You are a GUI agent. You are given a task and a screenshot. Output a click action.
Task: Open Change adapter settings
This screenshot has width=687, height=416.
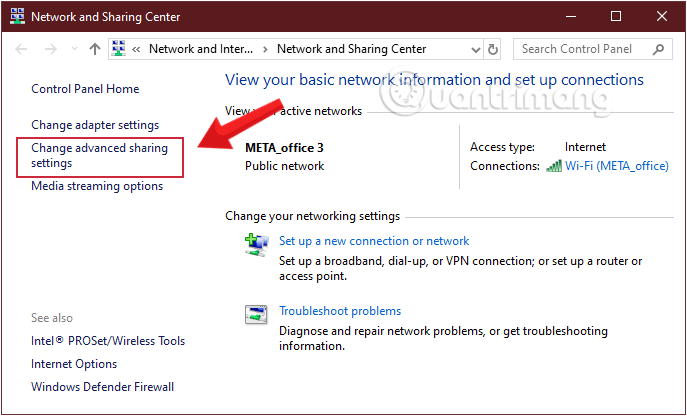coord(95,125)
